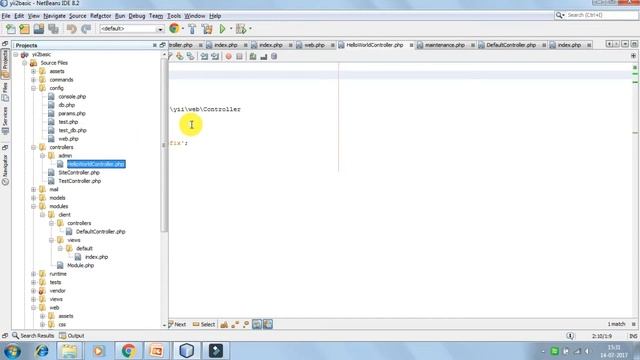Click the Windows Start button
This screenshot has width=640, height=360.
12,351
